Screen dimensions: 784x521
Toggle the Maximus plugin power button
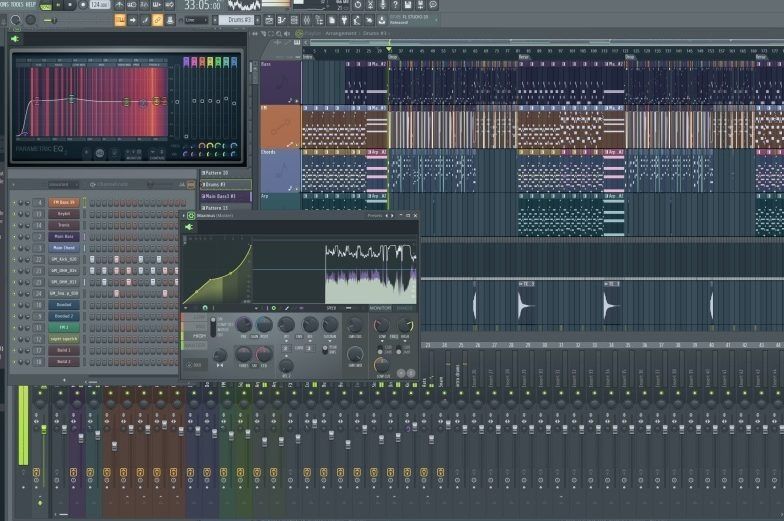(191, 216)
